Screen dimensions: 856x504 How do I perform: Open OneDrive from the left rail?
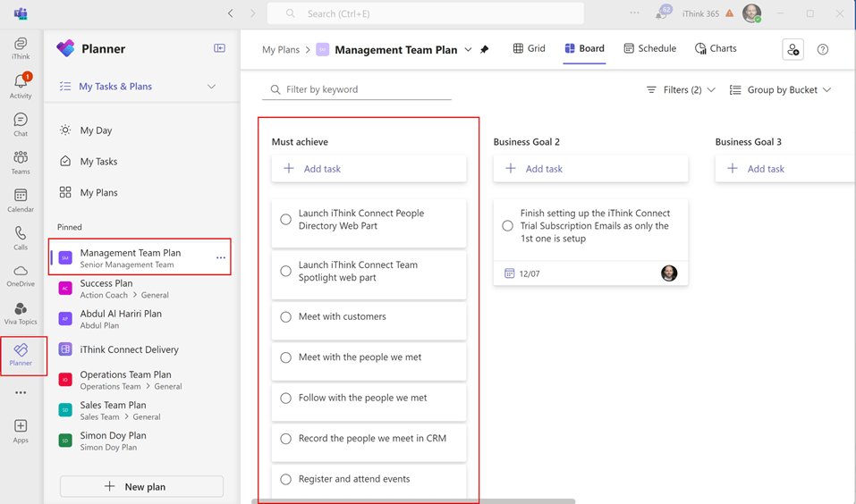point(21,275)
